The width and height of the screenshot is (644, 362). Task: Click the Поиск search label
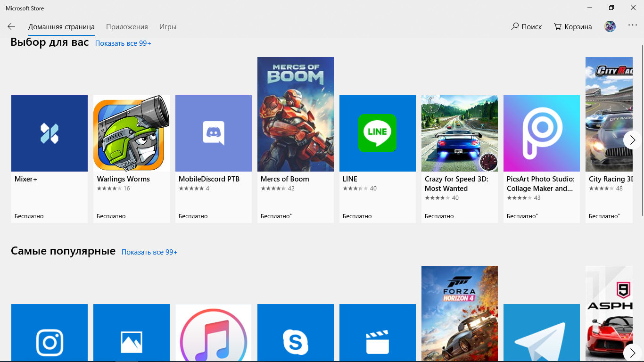pyautogui.click(x=532, y=27)
